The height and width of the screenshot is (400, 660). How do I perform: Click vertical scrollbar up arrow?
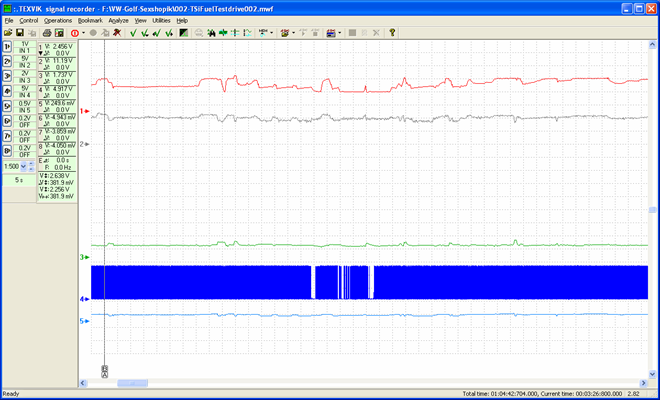652,45
